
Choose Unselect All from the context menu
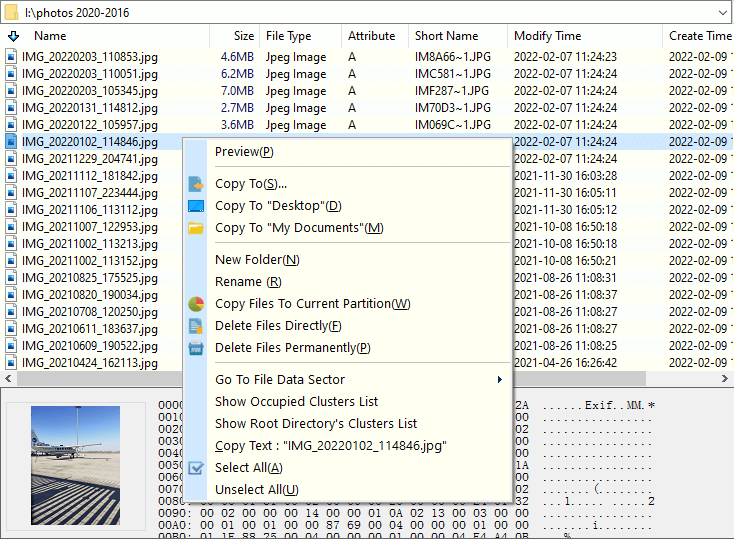pos(256,490)
